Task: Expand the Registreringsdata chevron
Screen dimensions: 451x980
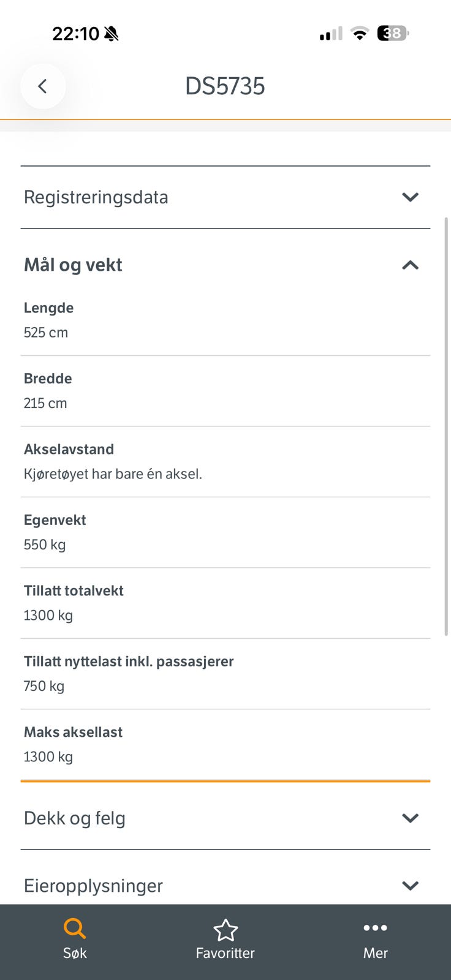Action: [x=410, y=197]
